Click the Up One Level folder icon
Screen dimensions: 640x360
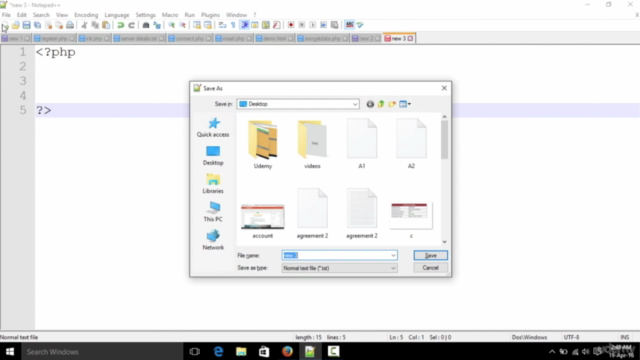381,104
